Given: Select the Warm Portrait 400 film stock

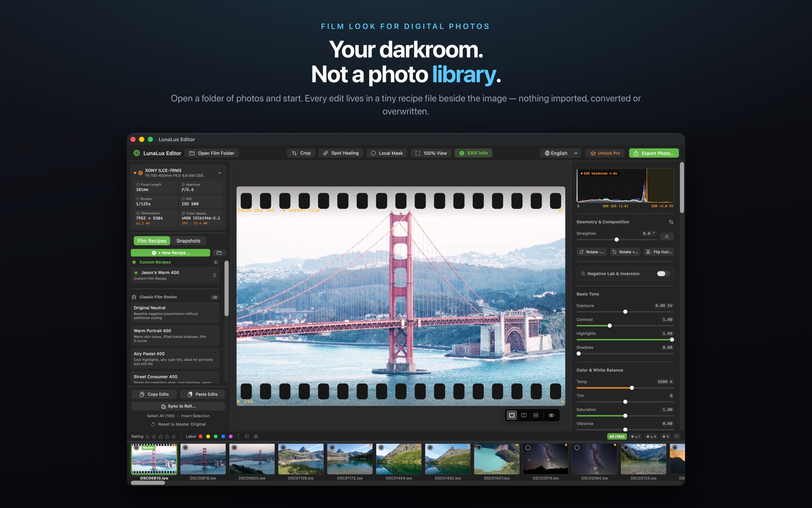Looking at the screenshot, I should (175, 335).
